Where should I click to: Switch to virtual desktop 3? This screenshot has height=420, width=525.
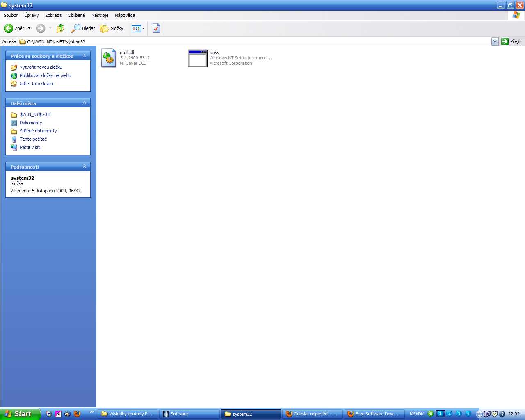pyautogui.click(x=459, y=413)
